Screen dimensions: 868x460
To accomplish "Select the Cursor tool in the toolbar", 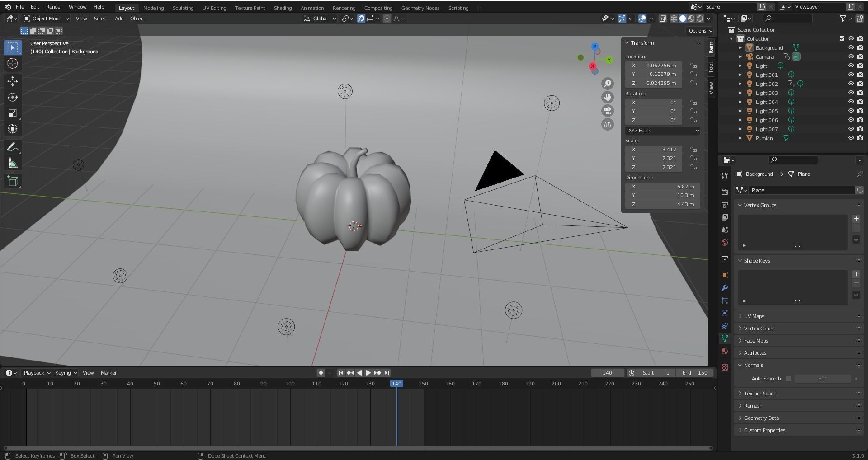I will [13, 63].
